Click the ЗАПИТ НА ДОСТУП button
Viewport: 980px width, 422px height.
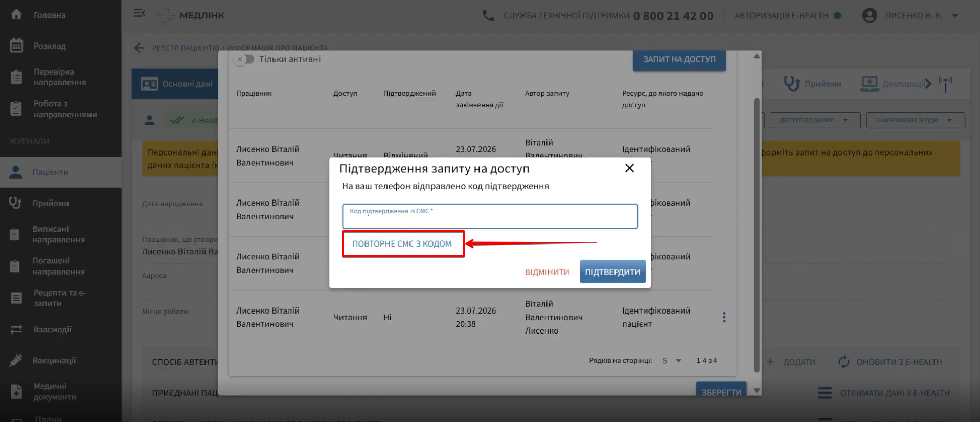(x=679, y=59)
